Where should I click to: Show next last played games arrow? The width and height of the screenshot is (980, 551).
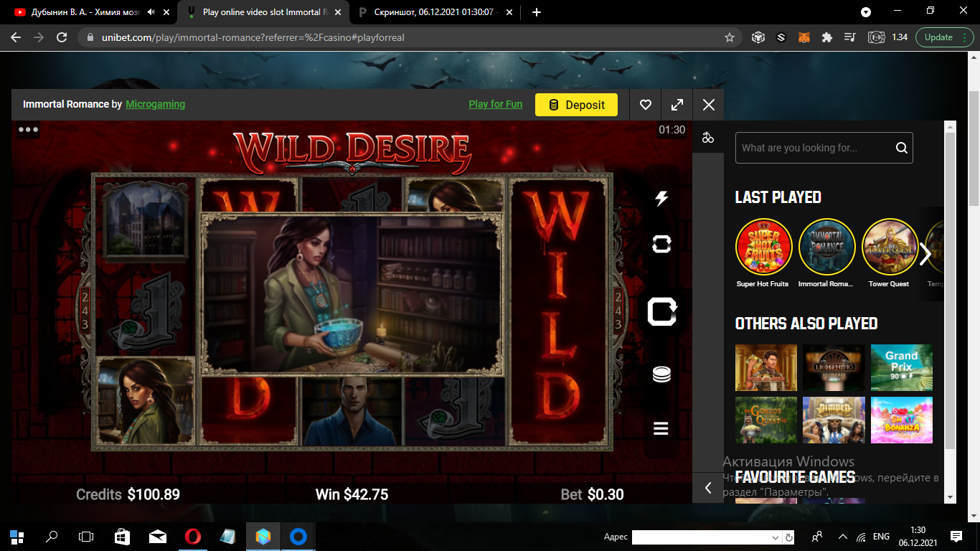[925, 253]
